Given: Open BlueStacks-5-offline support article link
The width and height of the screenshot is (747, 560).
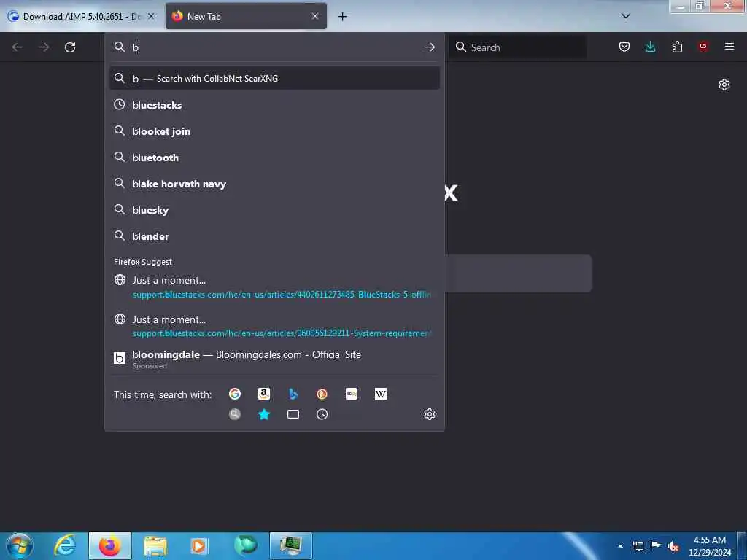Looking at the screenshot, I should [274, 287].
